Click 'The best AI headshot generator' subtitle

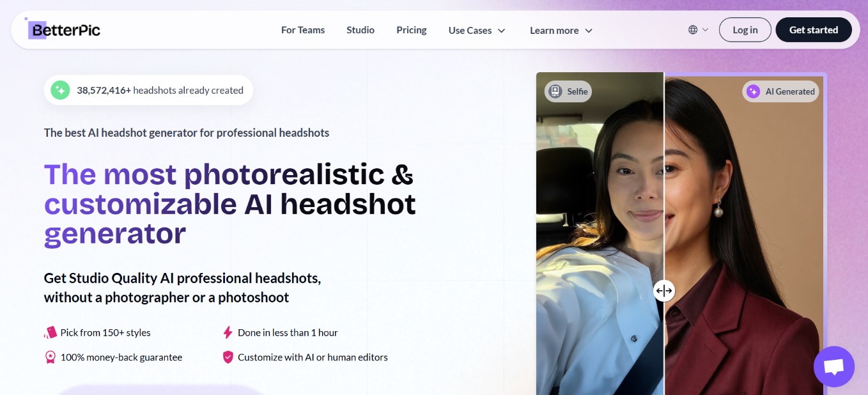(187, 133)
